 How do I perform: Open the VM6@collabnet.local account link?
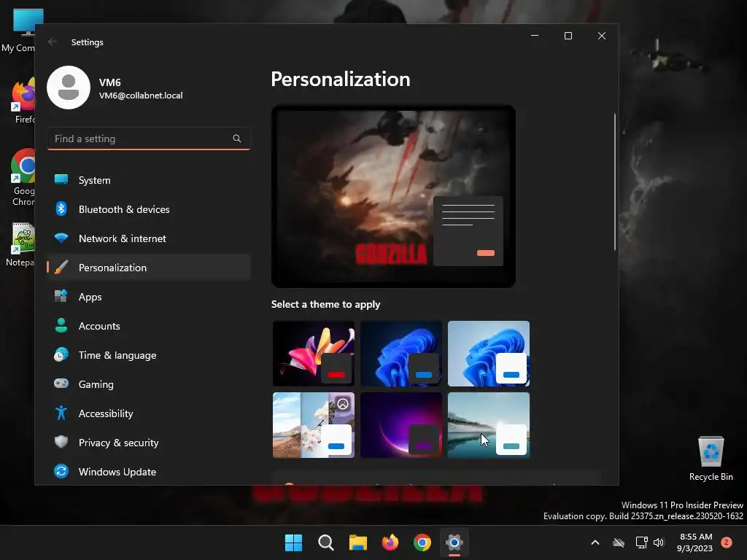coord(141,96)
